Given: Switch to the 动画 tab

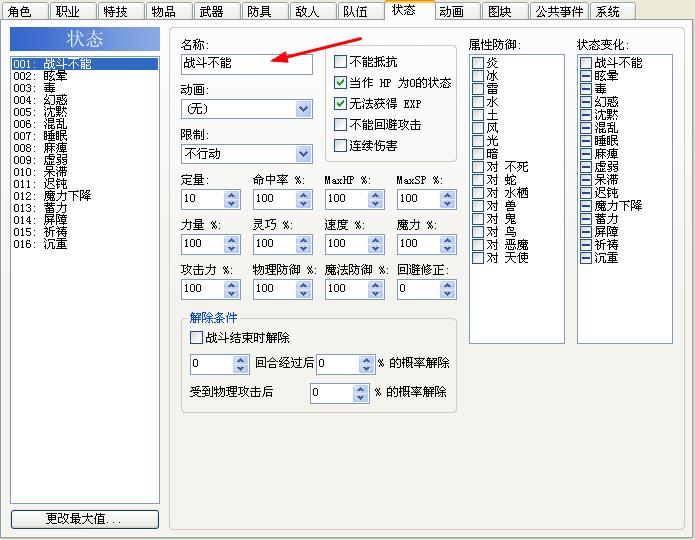Looking at the screenshot, I should coord(457,11).
